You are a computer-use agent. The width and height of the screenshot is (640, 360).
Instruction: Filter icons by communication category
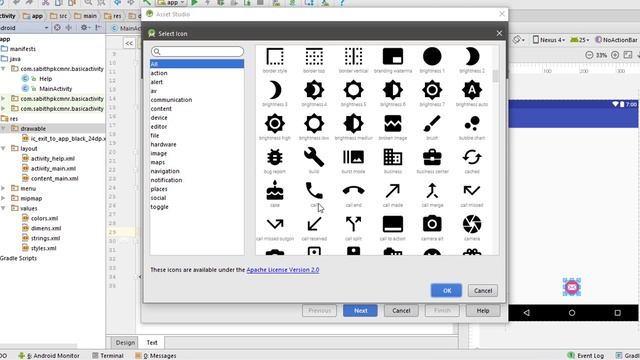171,100
